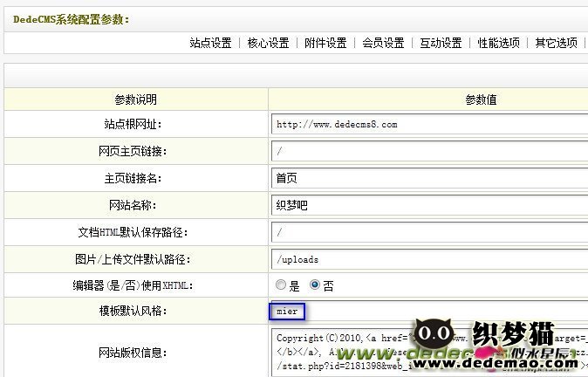Click the 网页主页链接 input field
Screen dimensions: 588x377
coord(429,151)
